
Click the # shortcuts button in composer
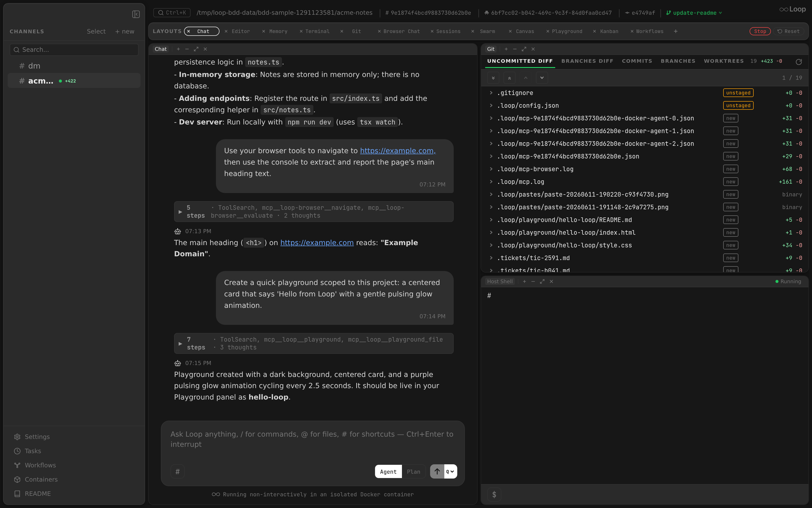click(178, 472)
